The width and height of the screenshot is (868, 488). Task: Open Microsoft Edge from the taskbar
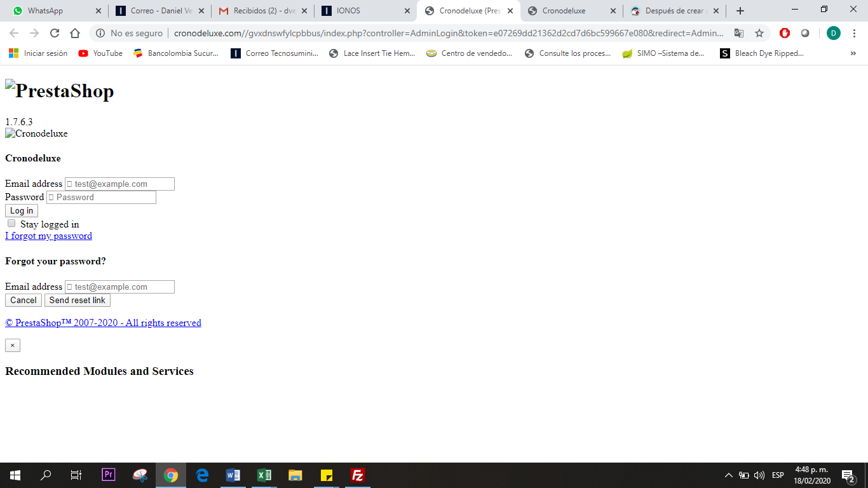pos(202,475)
